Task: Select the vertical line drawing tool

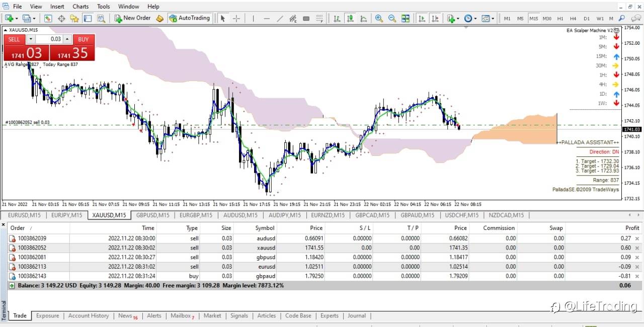Action: (x=254, y=18)
